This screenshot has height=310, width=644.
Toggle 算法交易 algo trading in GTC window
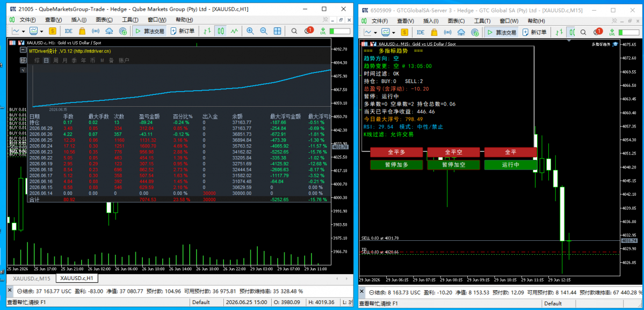point(502,32)
